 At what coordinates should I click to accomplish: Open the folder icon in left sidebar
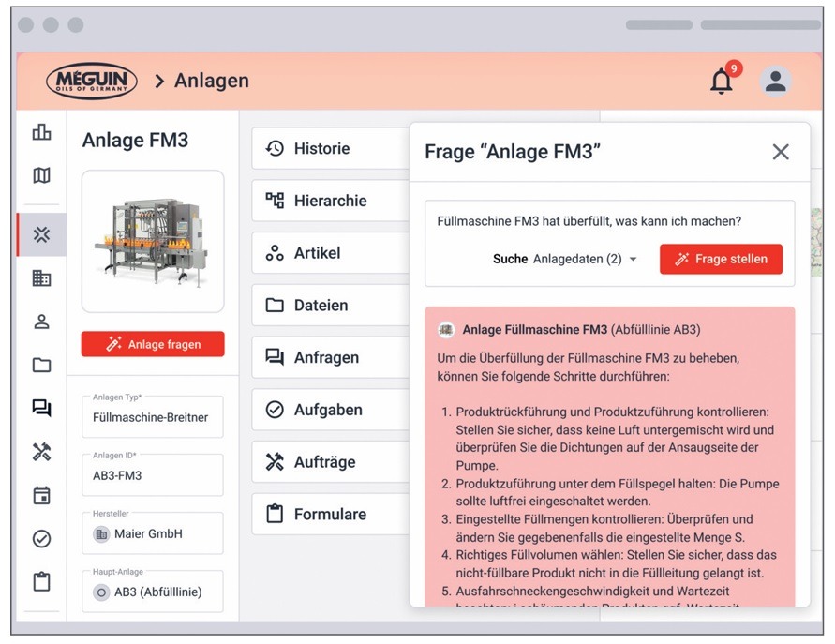(41, 365)
